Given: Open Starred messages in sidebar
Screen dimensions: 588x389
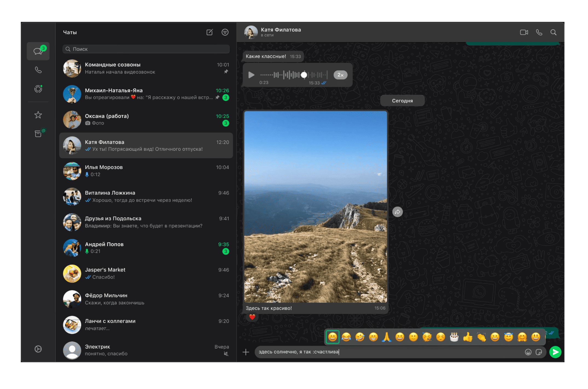Looking at the screenshot, I should [x=38, y=115].
